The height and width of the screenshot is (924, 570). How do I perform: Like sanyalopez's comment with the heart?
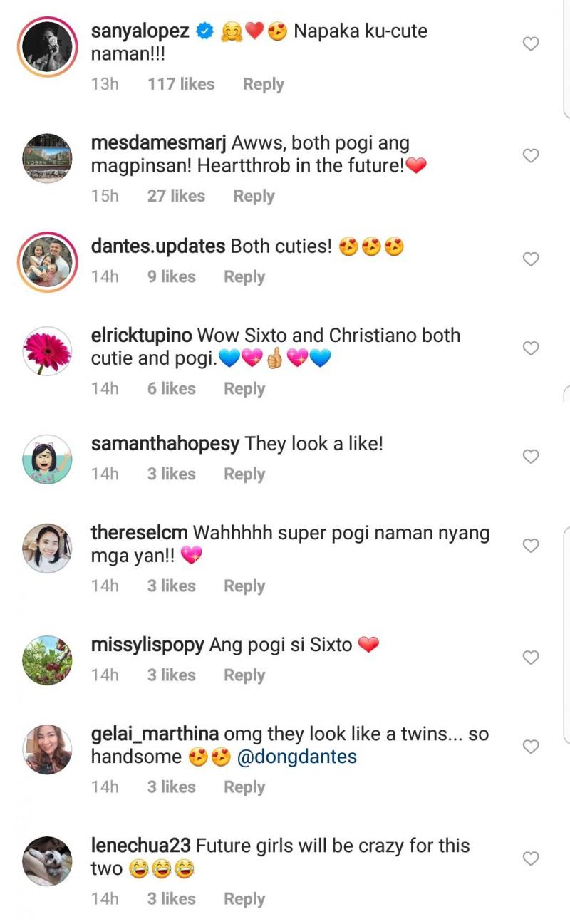[x=531, y=44]
